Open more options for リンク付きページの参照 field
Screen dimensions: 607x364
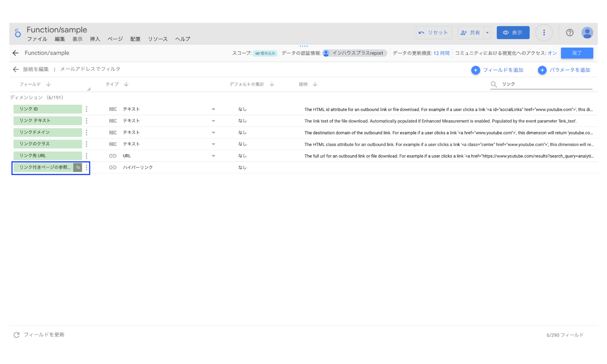87,167
